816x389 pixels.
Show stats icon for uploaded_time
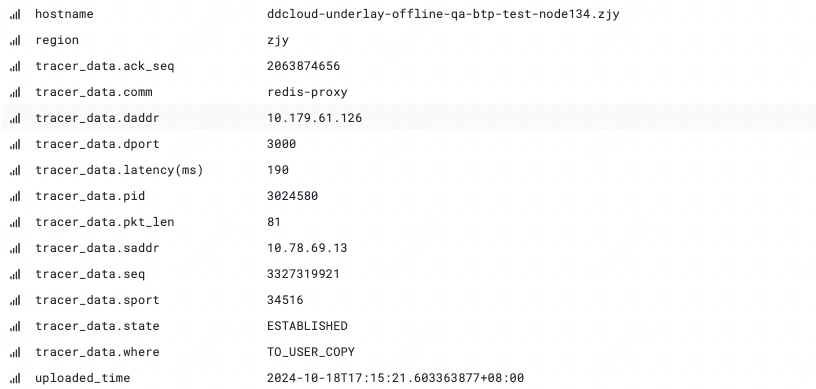coord(15,379)
